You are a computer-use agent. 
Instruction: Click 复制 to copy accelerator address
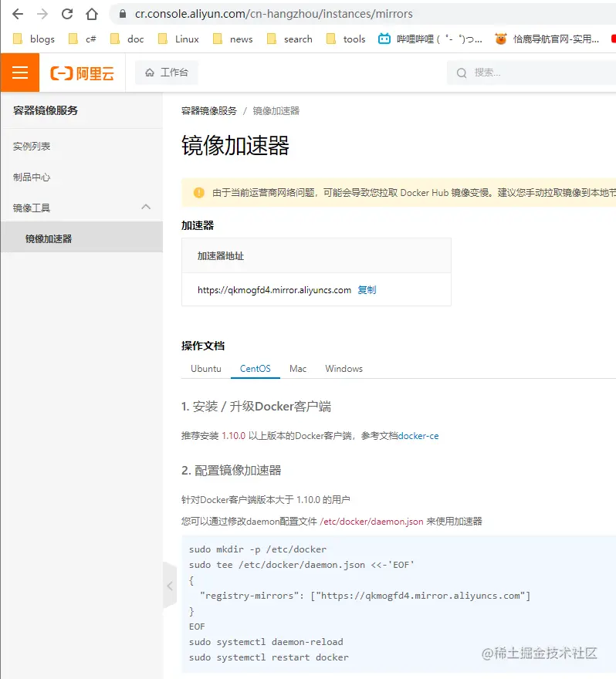tap(367, 289)
